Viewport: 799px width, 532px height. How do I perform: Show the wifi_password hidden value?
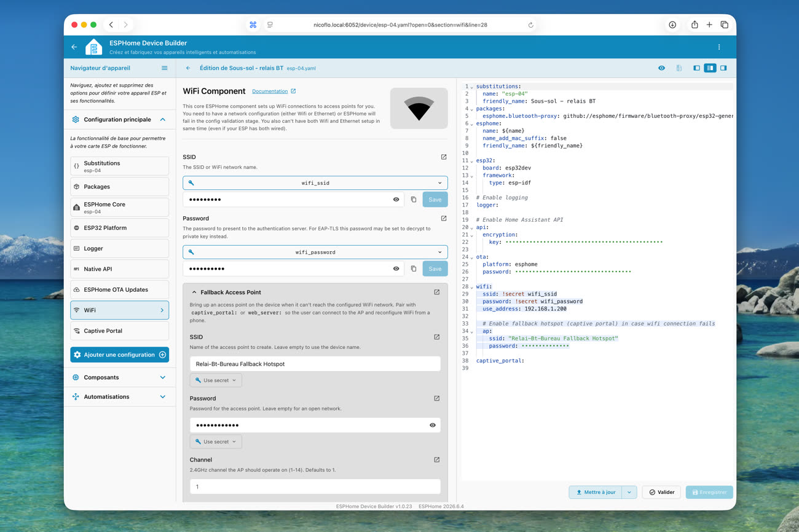(x=396, y=268)
